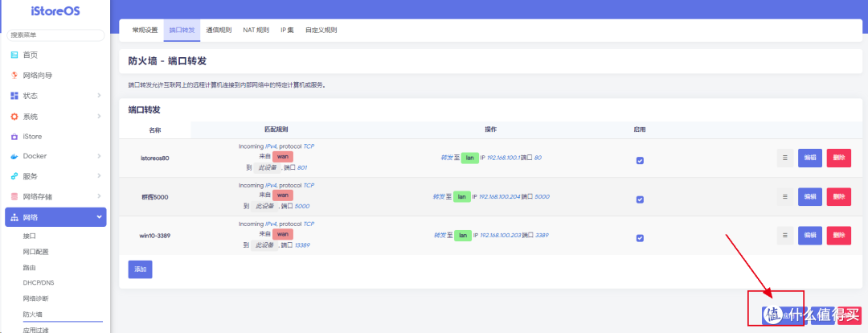The height and width of the screenshot is (333, 868).
Task: Expand the 服务 menu chevron
Action: [99, 176]
